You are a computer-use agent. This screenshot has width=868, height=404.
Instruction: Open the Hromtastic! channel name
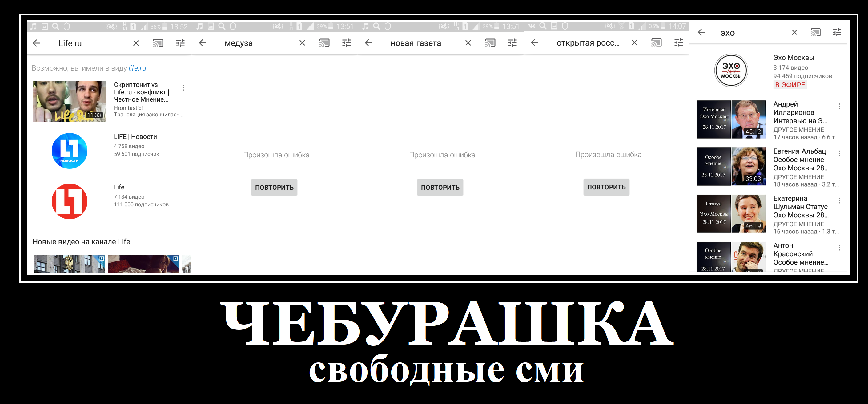(128, 108)
